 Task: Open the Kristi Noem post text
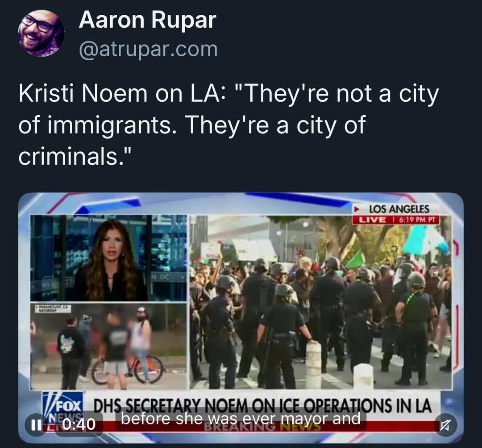coord(229,125)
